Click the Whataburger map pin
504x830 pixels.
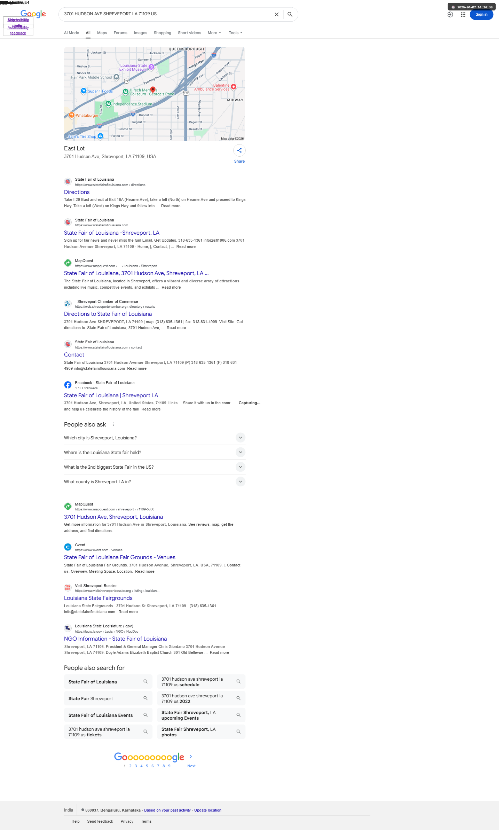point(71,115)
